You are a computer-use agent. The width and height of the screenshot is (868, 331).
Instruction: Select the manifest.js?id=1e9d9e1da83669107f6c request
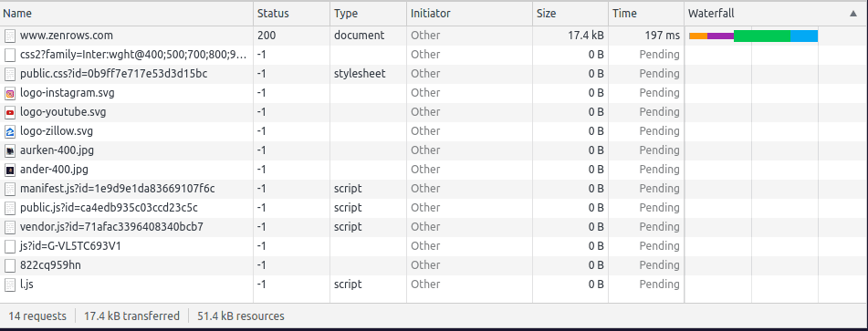[118, 189]
